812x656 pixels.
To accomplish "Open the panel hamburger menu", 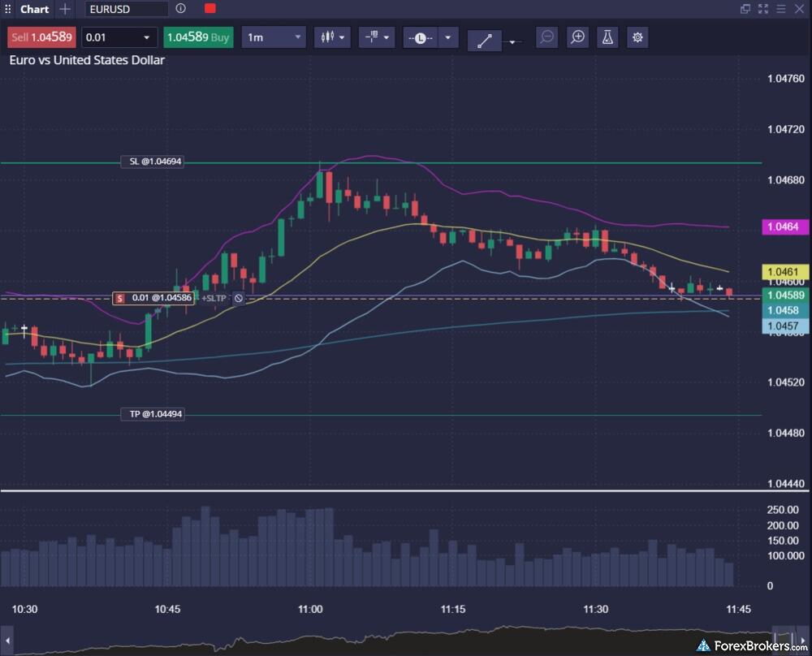I will (781, 9).
